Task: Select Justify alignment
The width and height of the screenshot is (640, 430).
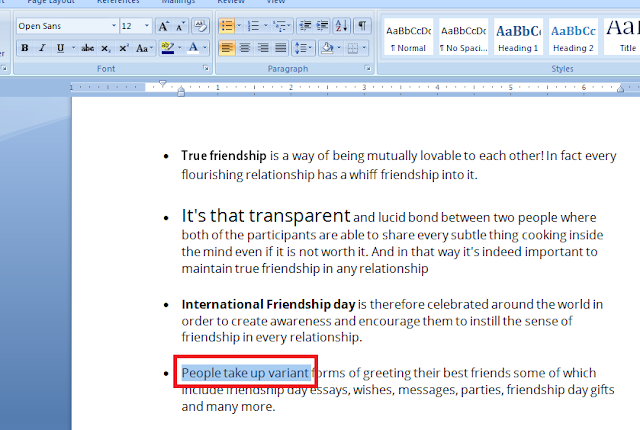Action: pyautogui.click(x=280, y=48)
